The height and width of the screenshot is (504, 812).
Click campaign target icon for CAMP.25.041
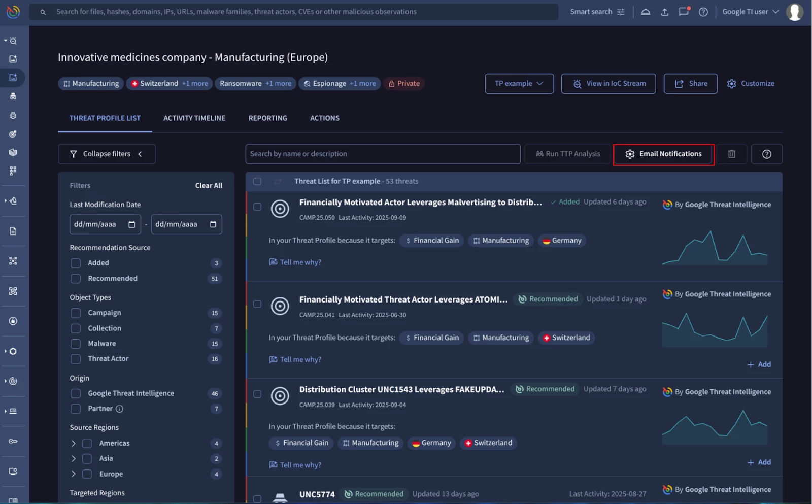[x=280, y=306]
